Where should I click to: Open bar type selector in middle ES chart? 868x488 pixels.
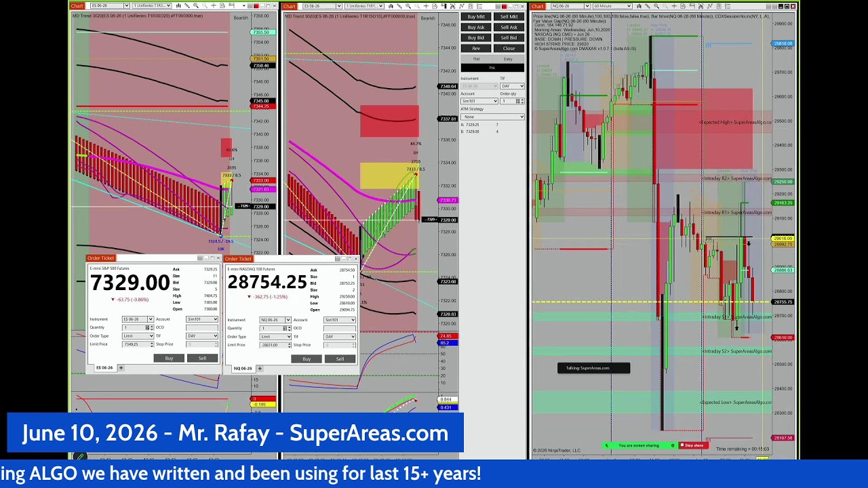pyautogui.click(x=391, y=6)
